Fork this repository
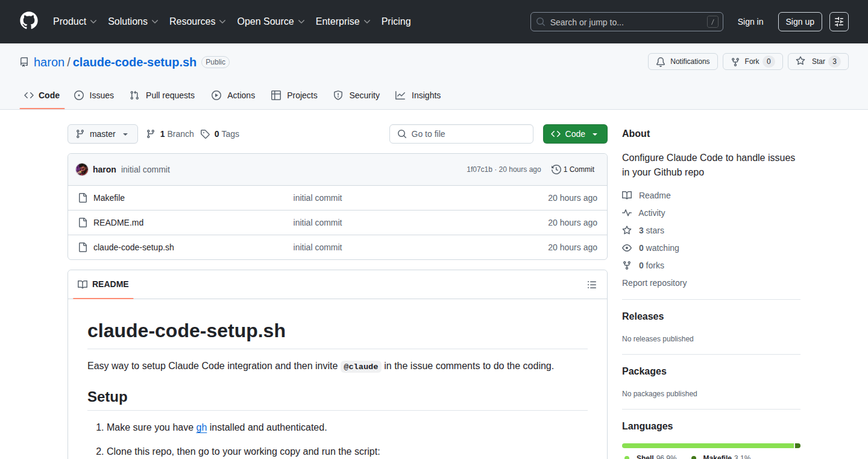Viewport: 868px width, 459px height. pos(753,62)
